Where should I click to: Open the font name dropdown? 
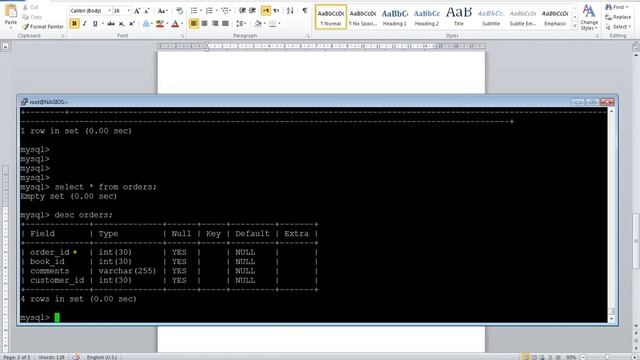click(109, 11)
